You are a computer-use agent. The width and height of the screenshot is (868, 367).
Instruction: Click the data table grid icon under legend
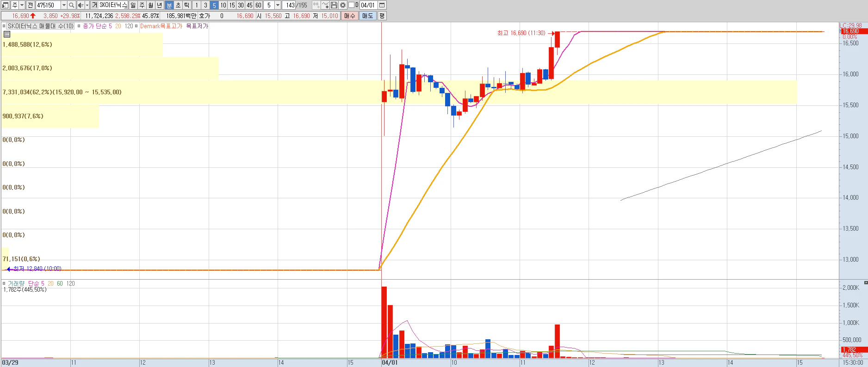click(x=7, y=34)
